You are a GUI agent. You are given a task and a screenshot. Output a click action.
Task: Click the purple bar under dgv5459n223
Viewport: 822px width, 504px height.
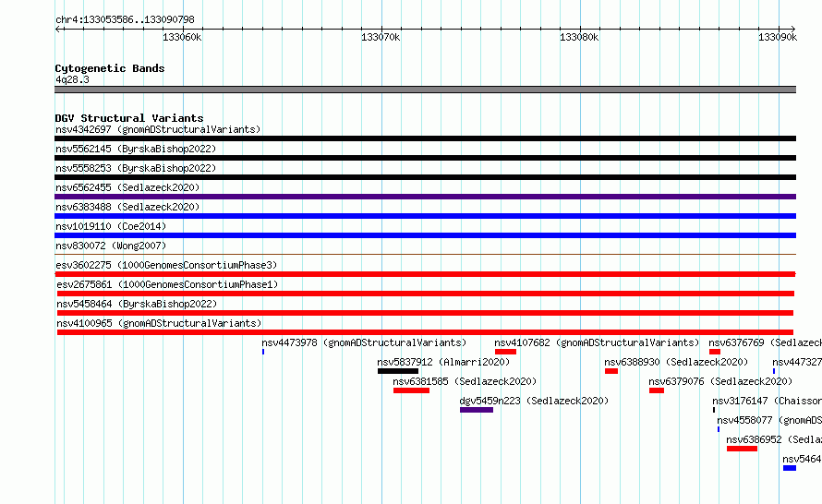pyautogui.click(x=477, y=410)
